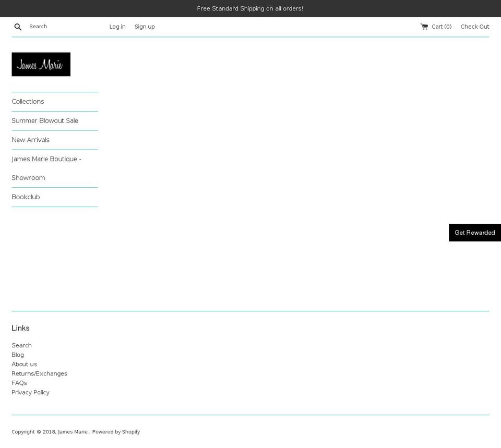Click the James Marie logo
This screenshot has height=448, width=501.
tap(41, 64)
